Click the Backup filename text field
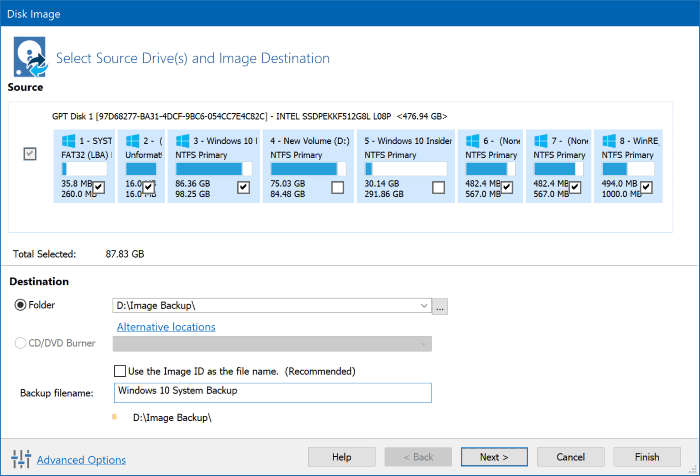The width and height of the screenshot is (700, 476). coord(273,392)
